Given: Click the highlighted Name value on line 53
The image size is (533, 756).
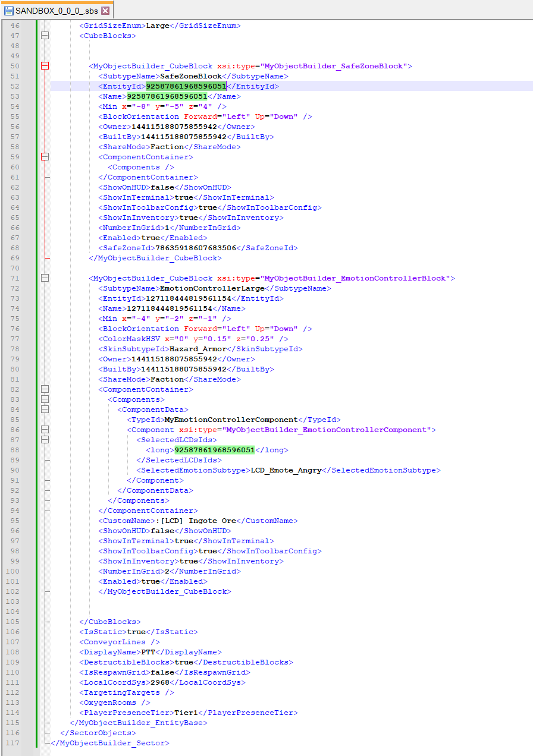Looking at the screenshot, I should click(167, 96).
